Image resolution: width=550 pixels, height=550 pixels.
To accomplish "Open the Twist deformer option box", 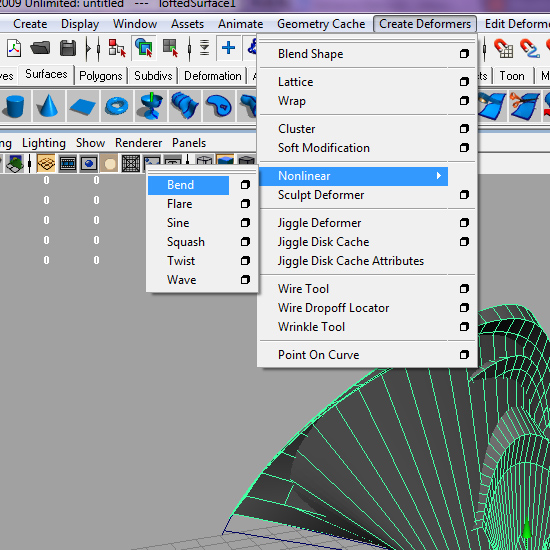I will click(x=245, y=261).
